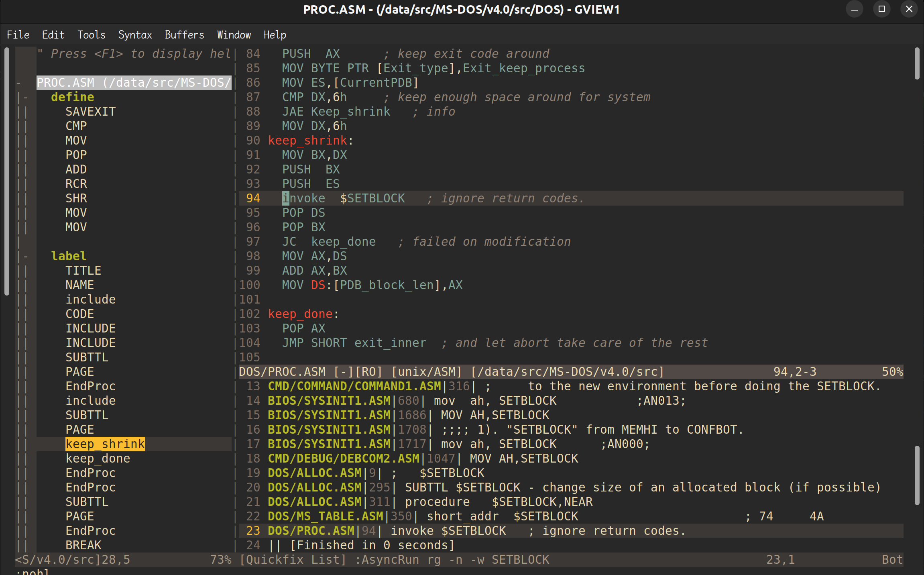
Task: Click the quickfix pane scrollbar at lower right
Action: (917, 475)
